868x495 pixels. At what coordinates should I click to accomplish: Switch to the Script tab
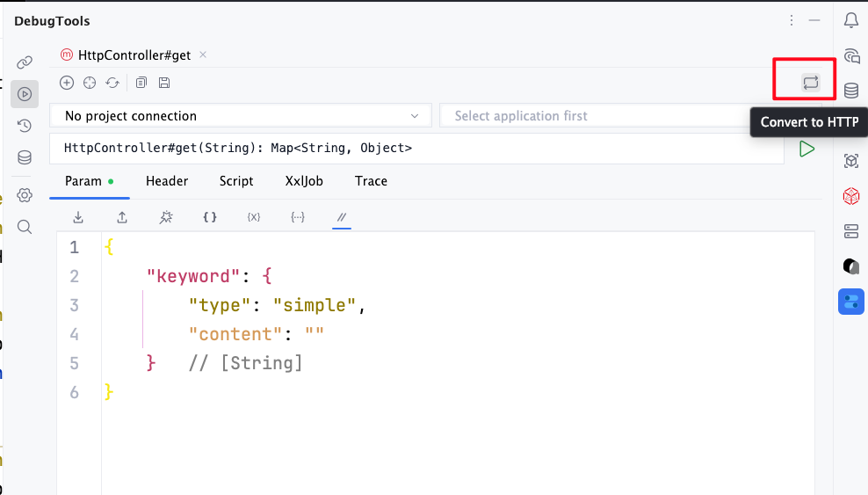click(235, 181)
